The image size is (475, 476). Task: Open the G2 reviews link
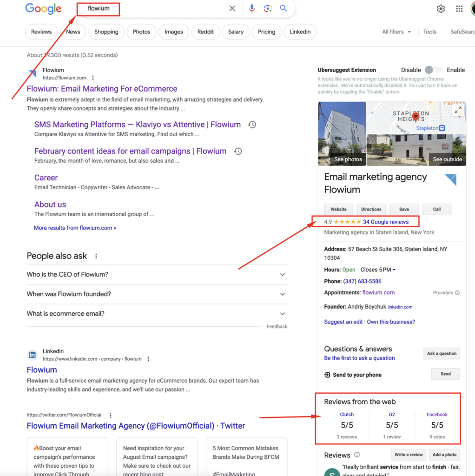tap(392, 414)
